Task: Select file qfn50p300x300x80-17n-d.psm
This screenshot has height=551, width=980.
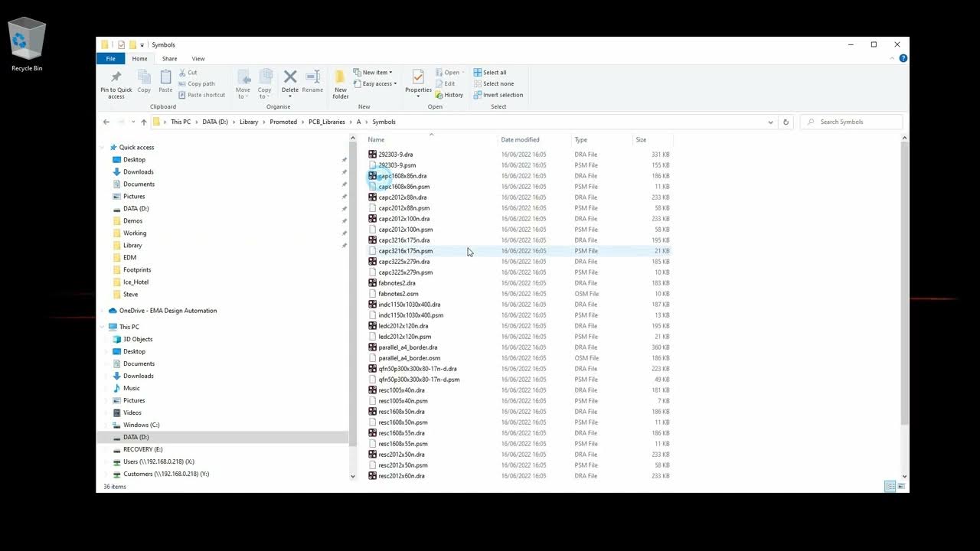Action: [x=419, y=380]
